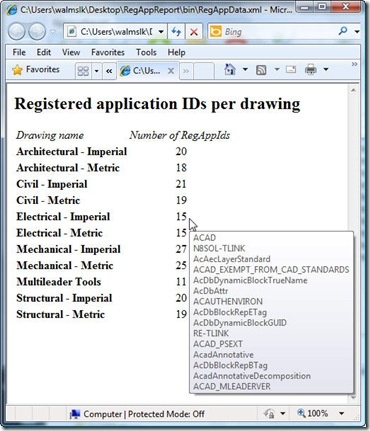Expand the command bar overflow chevron
Viewport: 370px width, 431px height.
354,64
